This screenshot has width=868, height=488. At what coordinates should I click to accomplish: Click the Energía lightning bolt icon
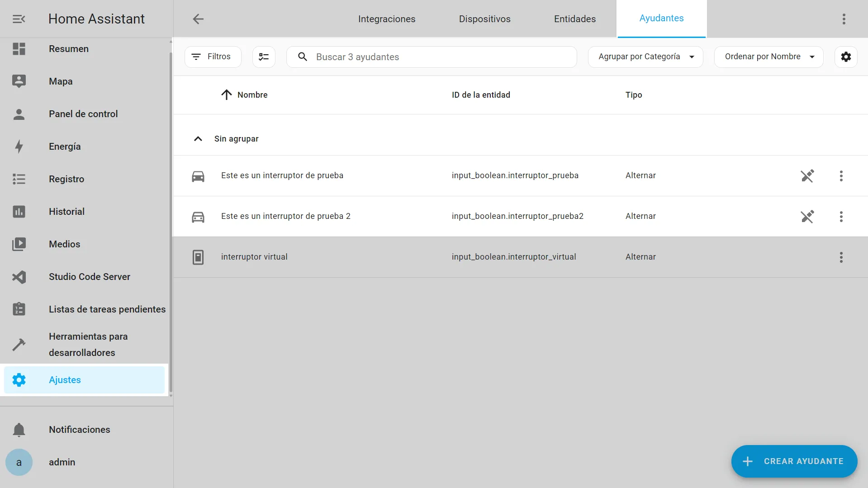coord(19,147)
